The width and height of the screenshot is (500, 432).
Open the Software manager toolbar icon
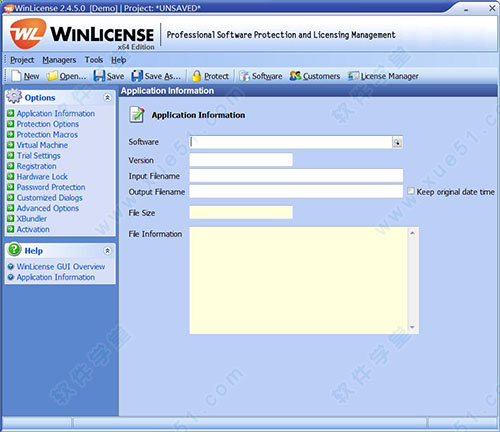244,76
